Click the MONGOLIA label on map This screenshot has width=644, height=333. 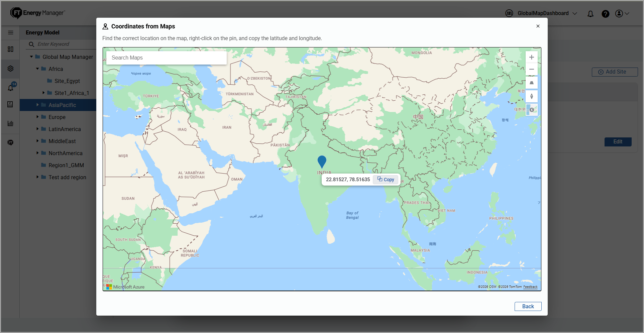pyautogui.click(x=422, y=53)
